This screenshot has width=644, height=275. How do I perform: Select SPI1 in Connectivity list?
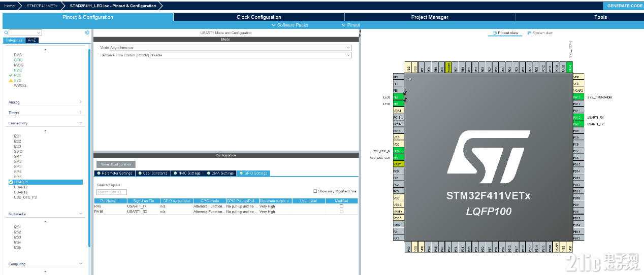point(18,156)
